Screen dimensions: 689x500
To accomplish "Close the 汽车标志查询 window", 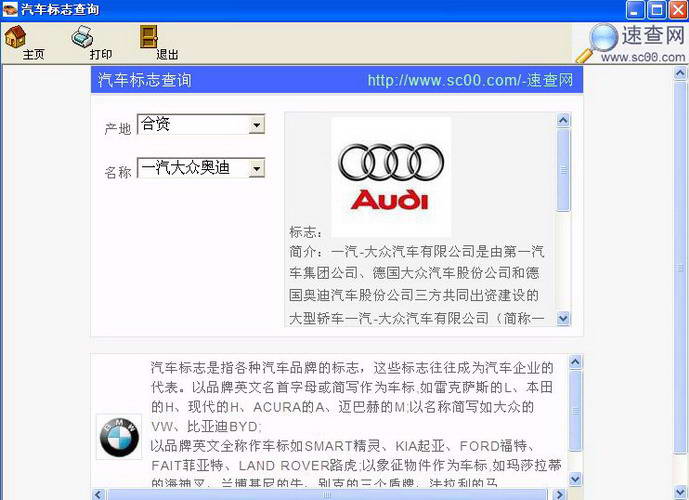I will [x=678, y=10].
